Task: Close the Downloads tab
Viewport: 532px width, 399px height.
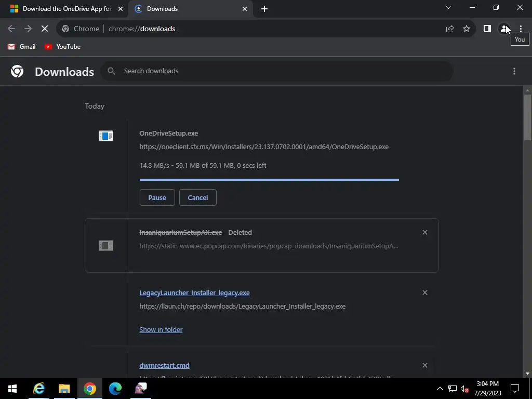Action: (245, 9)
